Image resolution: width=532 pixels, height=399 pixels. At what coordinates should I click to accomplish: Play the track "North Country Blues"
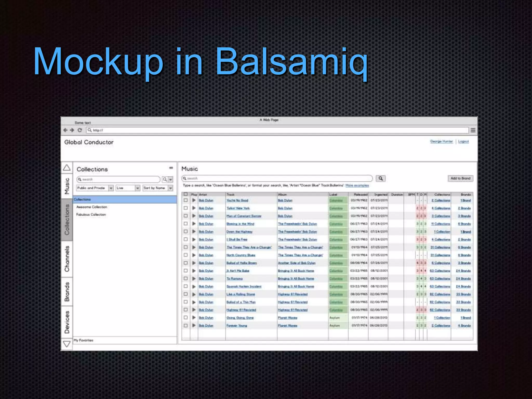194,255
